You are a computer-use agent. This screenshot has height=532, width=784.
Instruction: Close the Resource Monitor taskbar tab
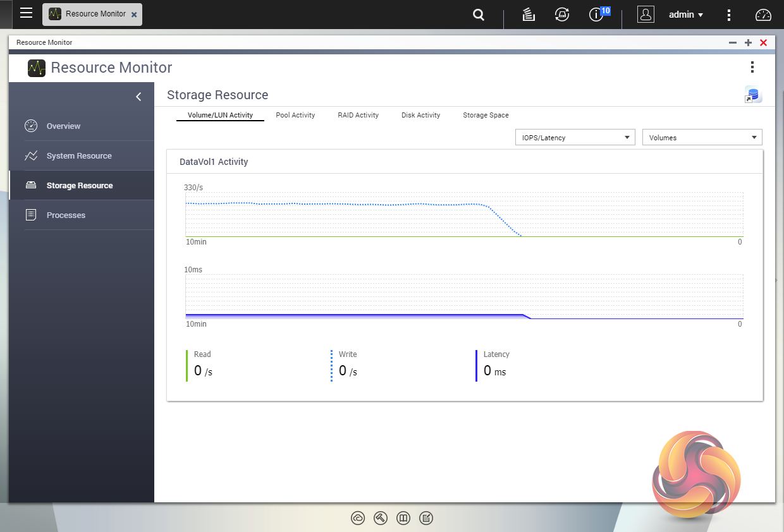coord(134,14)
